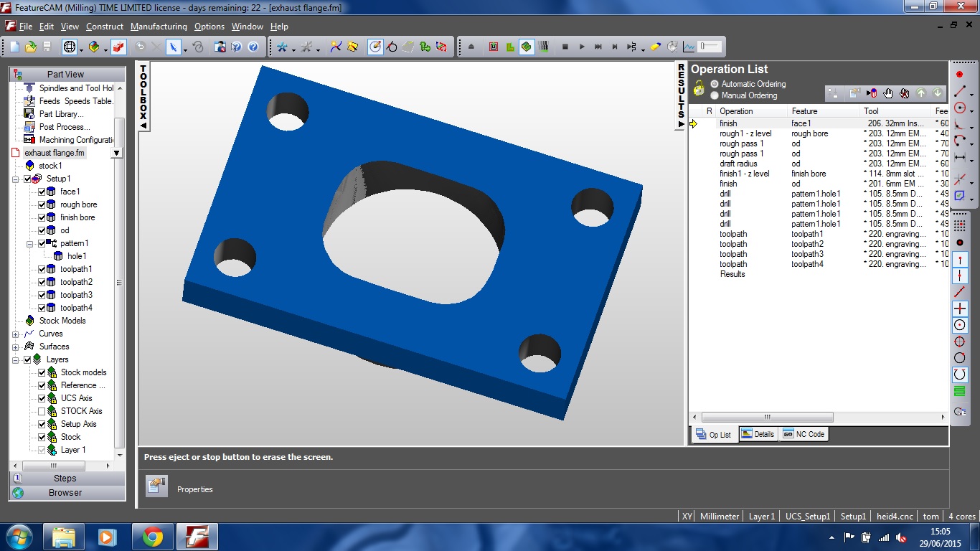The height and width of the screenshot is (551, 980).
Task: Select the Line tool in geometry toolbar
Action: [959, 90]
